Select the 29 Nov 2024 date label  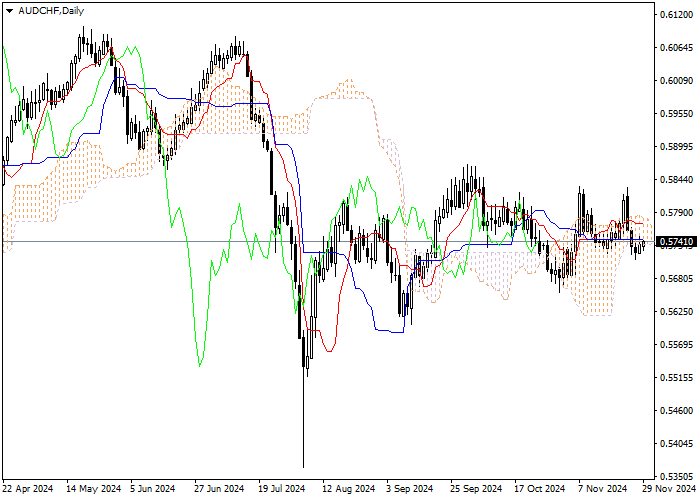point(669,489)
